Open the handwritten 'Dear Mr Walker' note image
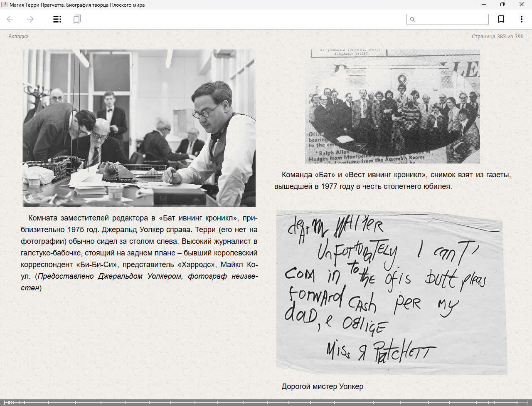Screen dimensions: 532x406 click(392, 293)
